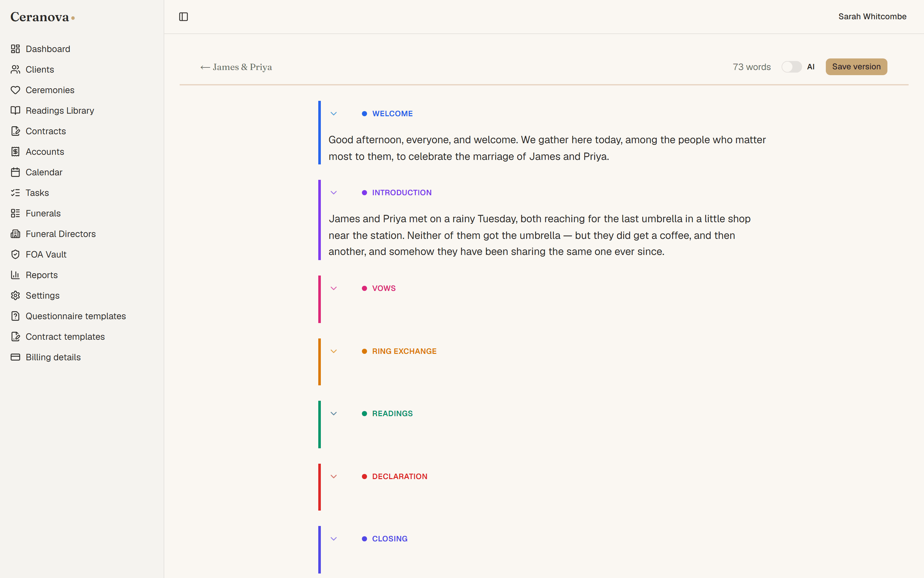The height and width of the screenshot is (578, 924).
Task: Click the pink Vows color dot
Action: pos(364,289)
